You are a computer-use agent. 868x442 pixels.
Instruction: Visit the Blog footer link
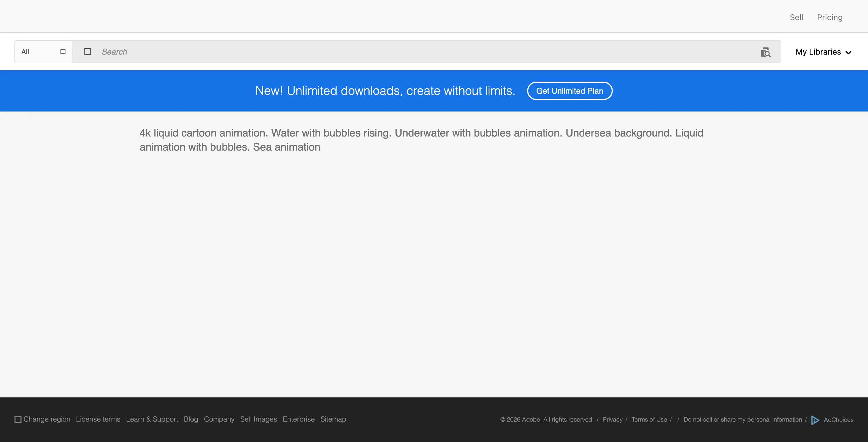click(x=191, y=419)
